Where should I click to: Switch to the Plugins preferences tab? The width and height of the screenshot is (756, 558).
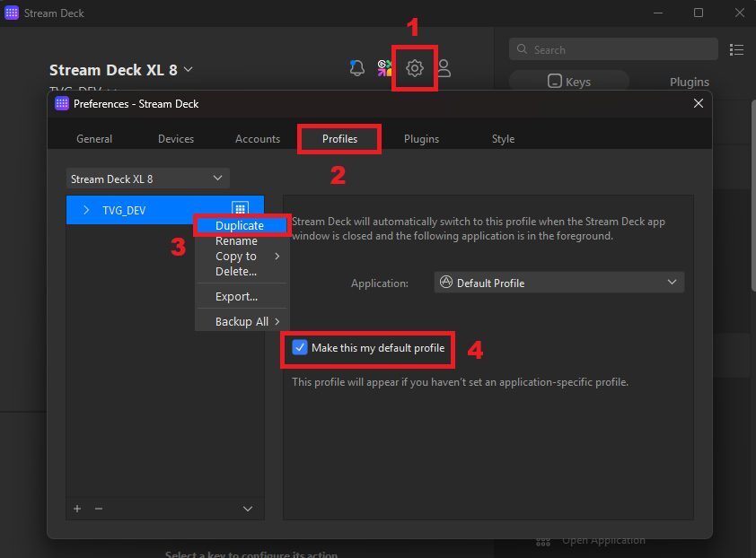[x=421, y=139]
